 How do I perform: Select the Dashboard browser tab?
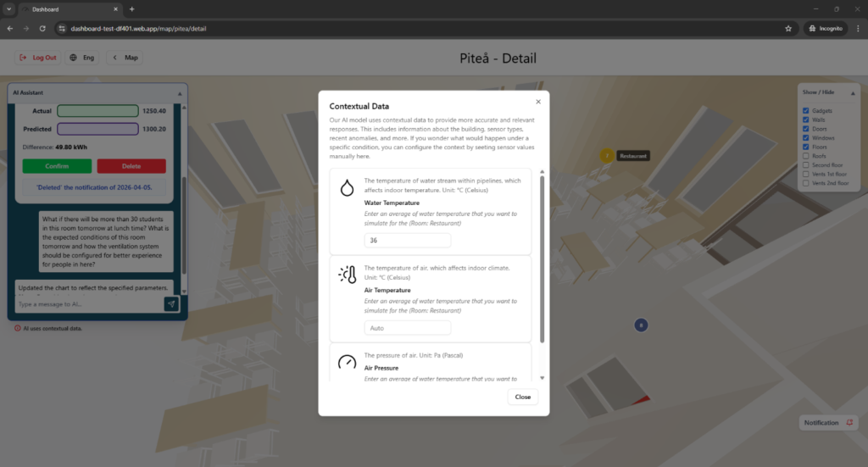click(70, 9)
